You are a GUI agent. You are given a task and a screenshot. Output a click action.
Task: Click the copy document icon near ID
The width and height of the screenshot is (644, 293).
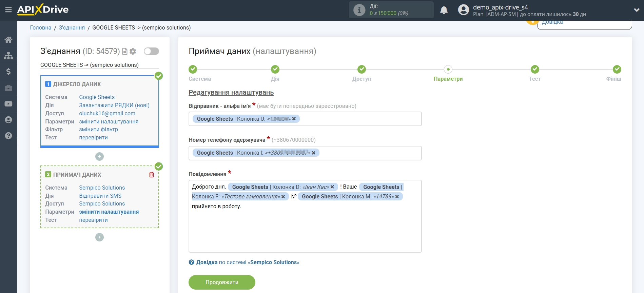click(125, 51)
